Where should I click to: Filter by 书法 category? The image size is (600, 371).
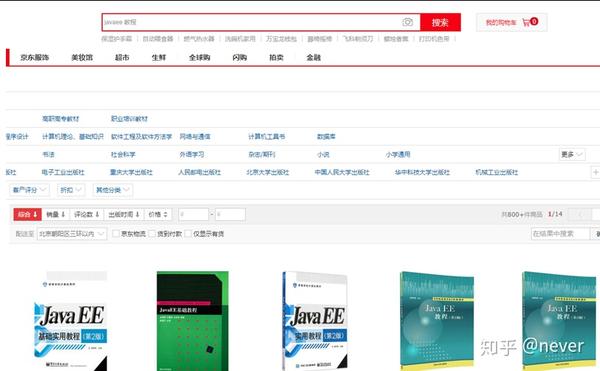[49, 155]
